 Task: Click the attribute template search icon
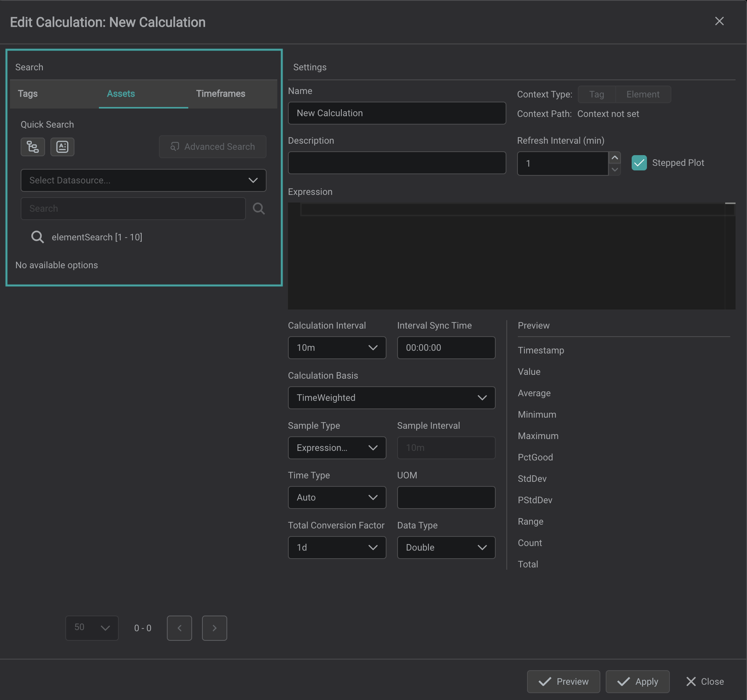(x=62, y=147)
